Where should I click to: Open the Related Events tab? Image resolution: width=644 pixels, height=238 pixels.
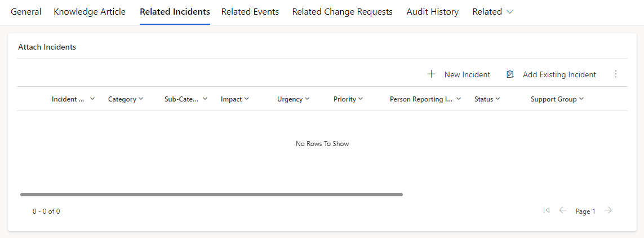[x=250, y=12]
